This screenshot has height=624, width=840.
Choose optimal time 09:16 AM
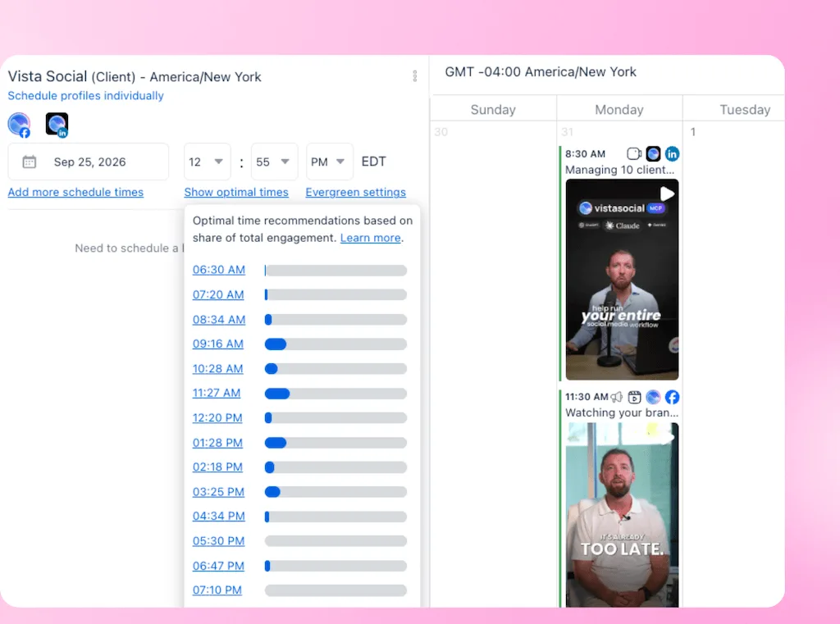click(218, 344)
